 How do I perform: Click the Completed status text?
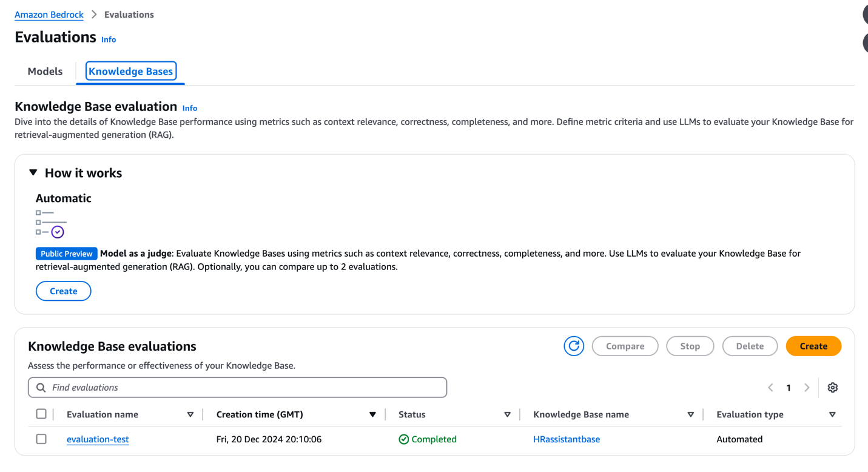pyautogui.click(x=434, y=439)
